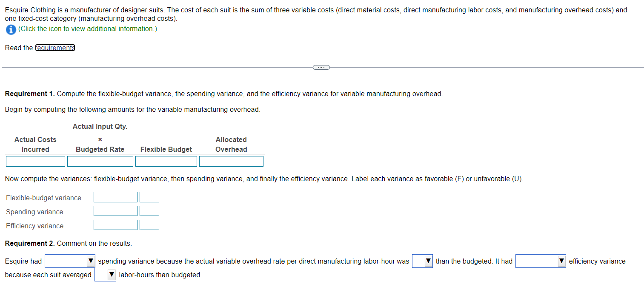Viewport: 644px width, 301px height.
Task: Click the Flexible-budget variance F/U label box
Action: tap(149, 197)
